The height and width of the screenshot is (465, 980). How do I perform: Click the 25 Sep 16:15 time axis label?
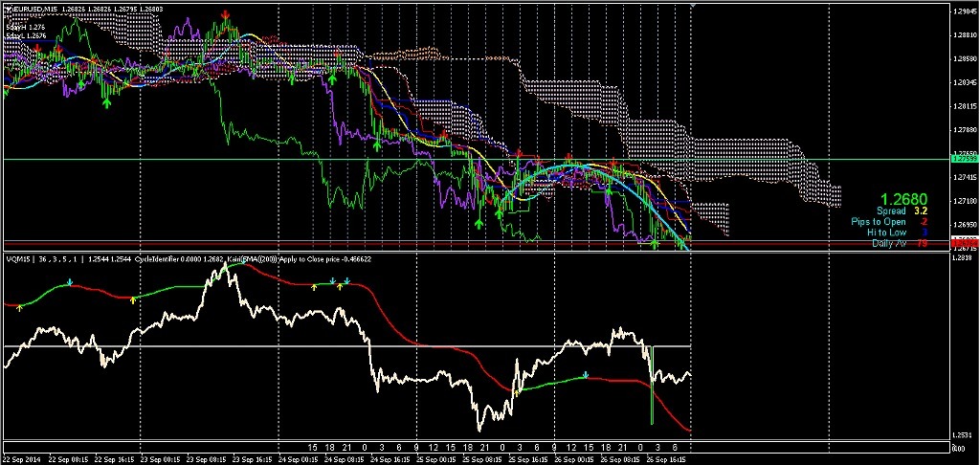click(526, 458)
